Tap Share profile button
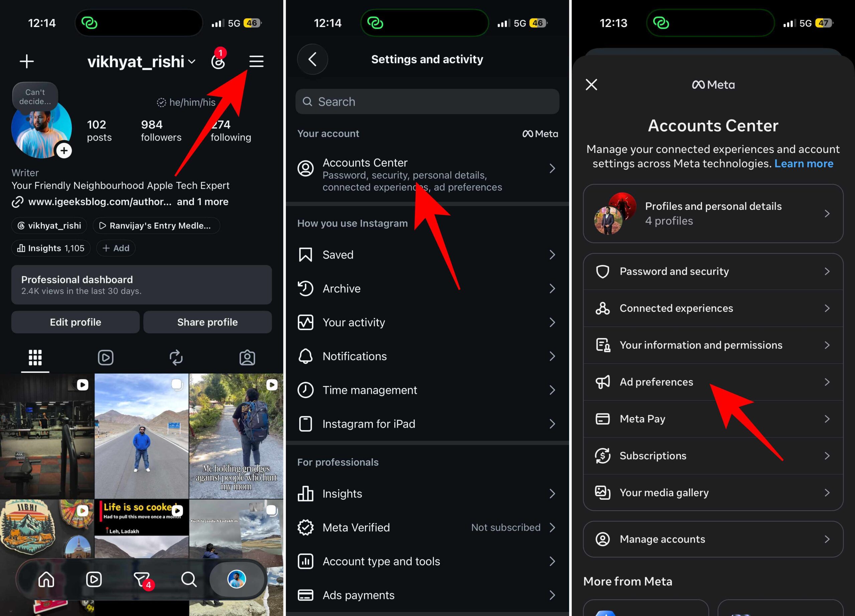This screenshot has height=616, width=855. pos(207,322)
